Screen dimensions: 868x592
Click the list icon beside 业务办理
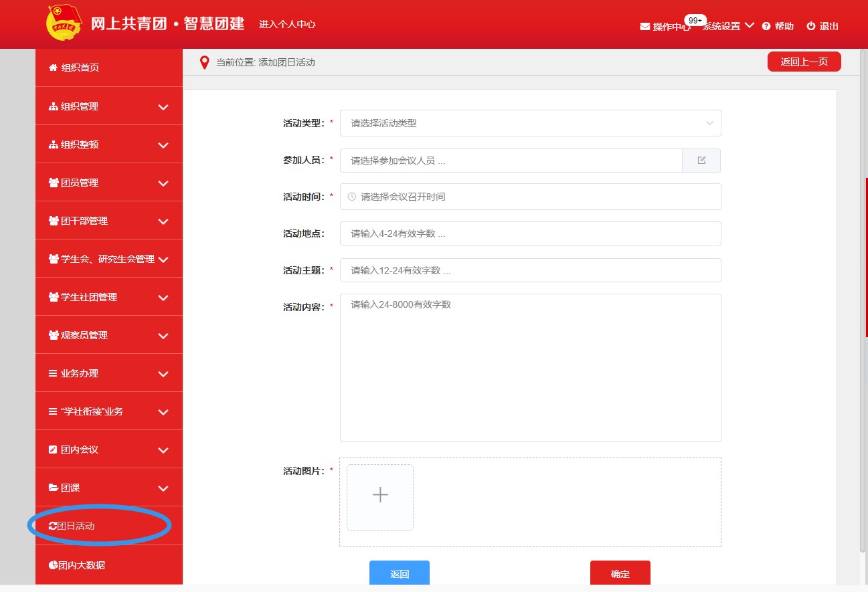pos(53,373)
